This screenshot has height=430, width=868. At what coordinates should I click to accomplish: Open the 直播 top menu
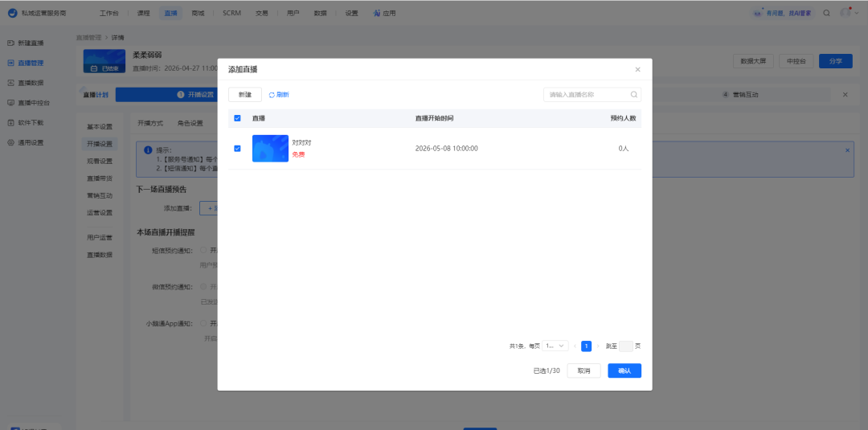coord(171,14)
